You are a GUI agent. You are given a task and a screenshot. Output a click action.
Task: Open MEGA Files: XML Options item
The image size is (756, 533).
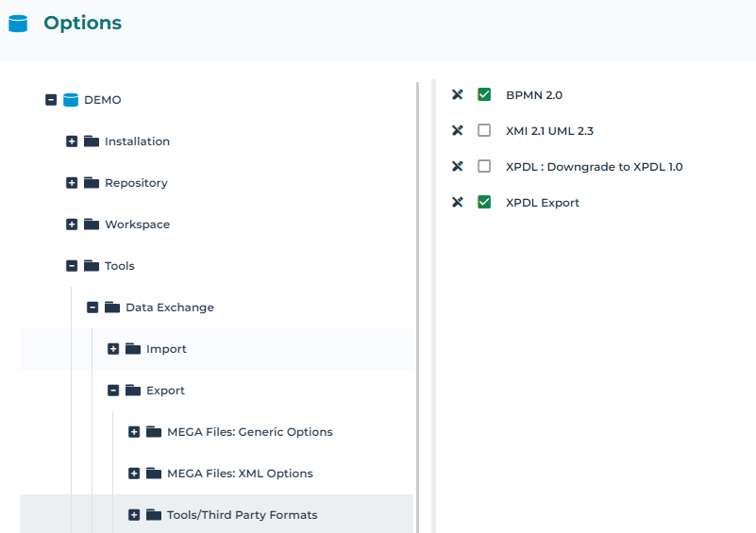(240, 474)
